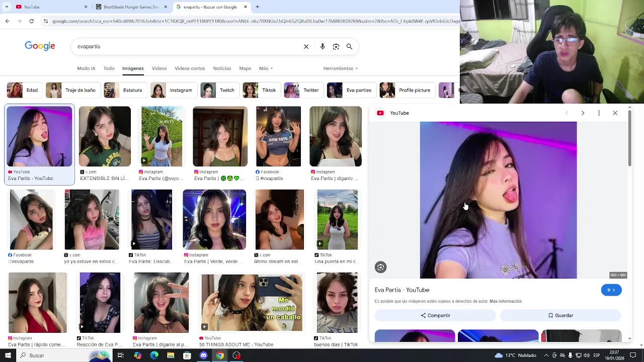644x362 pixels.
Task: Open the taskbar volume control
Action: (x=586, y=355)
